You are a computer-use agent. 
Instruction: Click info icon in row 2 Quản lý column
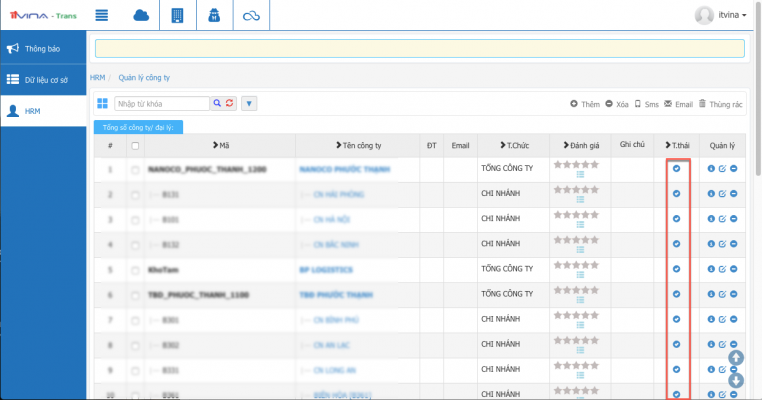click(711, 194)
